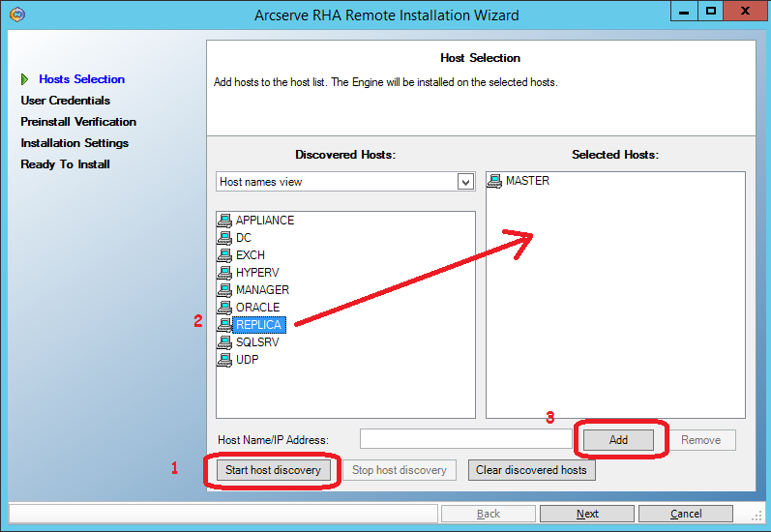771x532 pixels.
Task: Click the computer icon next to EXCH
Action: pos(224,255)
